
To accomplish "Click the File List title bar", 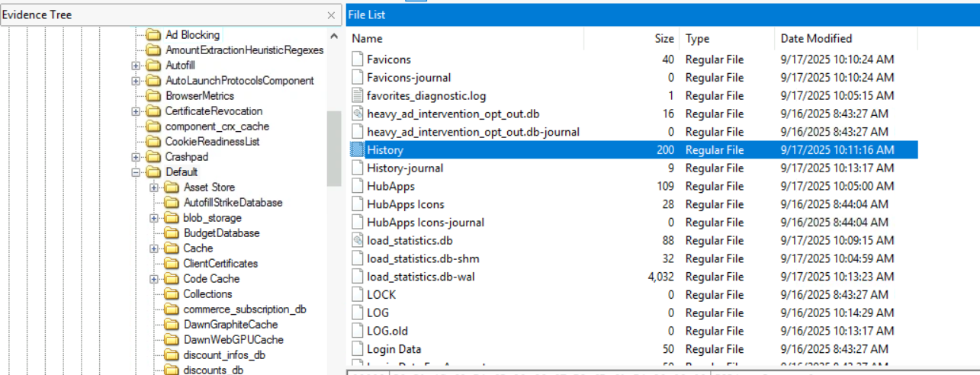I will tap(662, 14).
